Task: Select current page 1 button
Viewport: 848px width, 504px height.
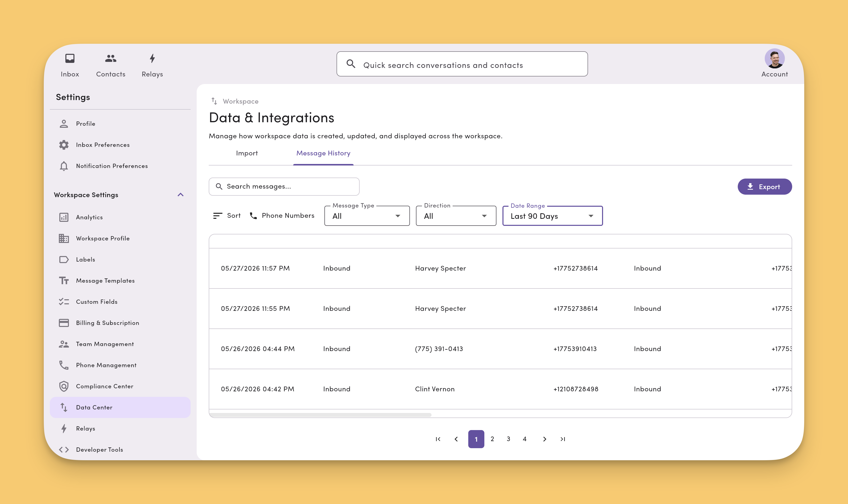Action: pos(476,439)
